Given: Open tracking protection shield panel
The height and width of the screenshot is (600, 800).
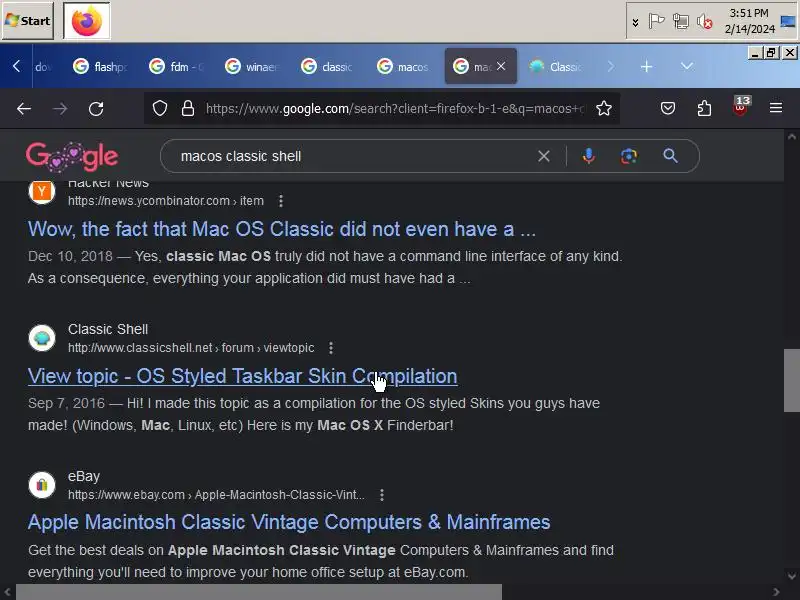Looking at the screenshot, I should click(160, 108).
